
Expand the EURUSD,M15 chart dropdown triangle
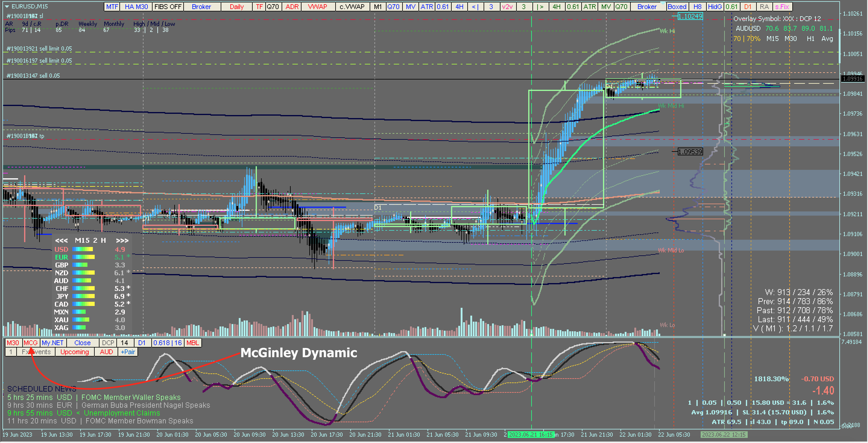click(6, 6)
